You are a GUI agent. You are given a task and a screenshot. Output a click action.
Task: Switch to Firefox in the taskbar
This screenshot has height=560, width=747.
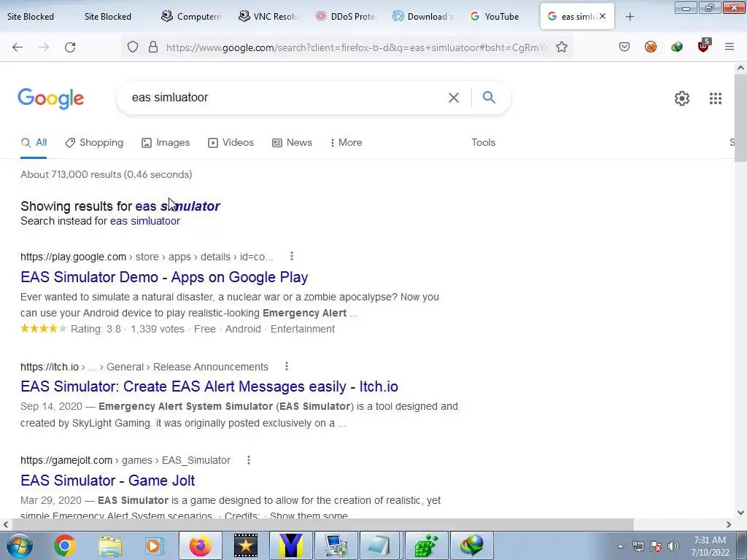click(201, 545)
